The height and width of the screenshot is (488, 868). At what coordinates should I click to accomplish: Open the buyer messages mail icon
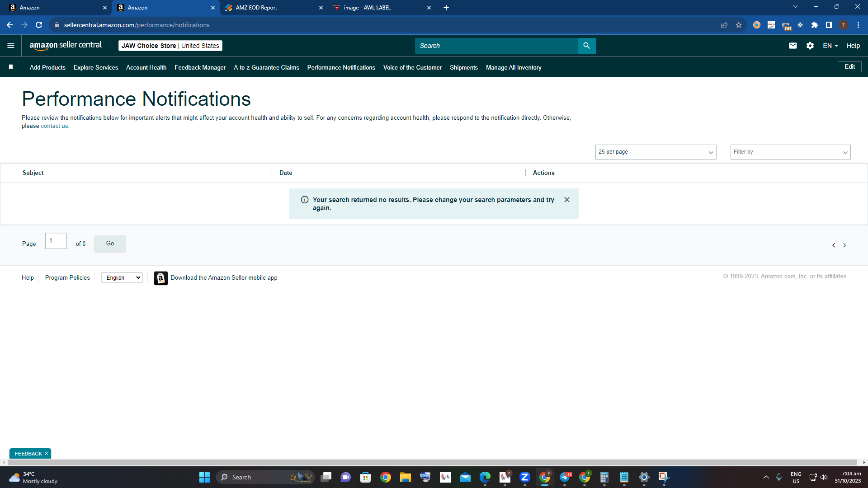[x=793, y=46]
